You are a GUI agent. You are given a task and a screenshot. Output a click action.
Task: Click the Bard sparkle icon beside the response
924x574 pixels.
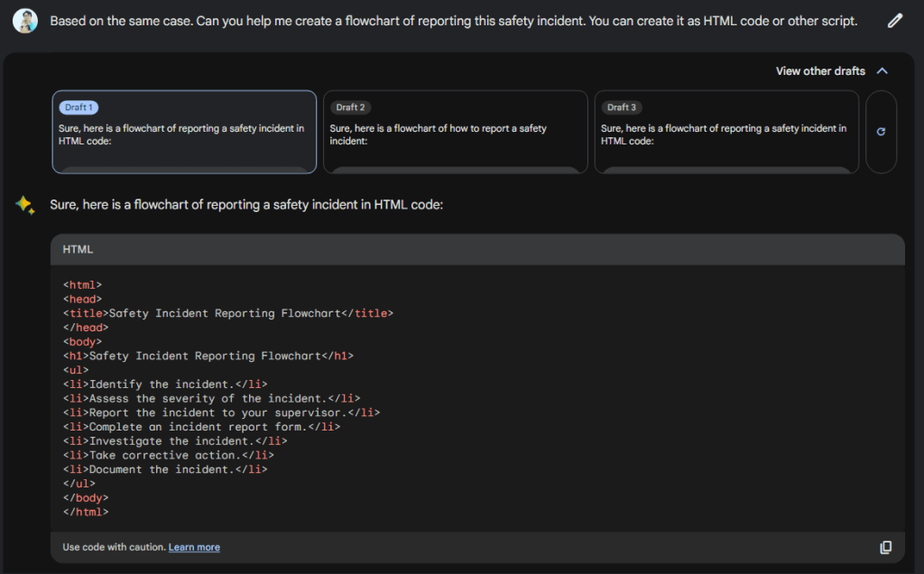pyautogui.click(x=24, y=206)
